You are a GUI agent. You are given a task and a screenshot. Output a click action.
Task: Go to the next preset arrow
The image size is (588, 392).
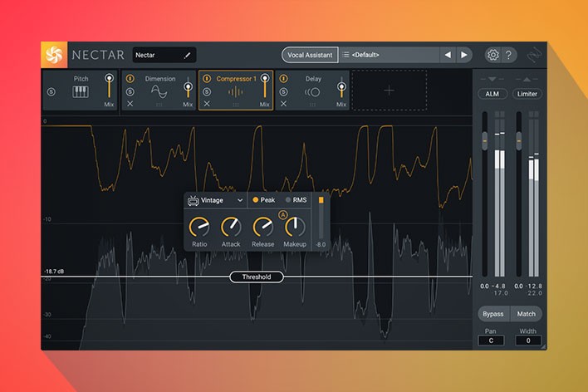click(465, 55)
